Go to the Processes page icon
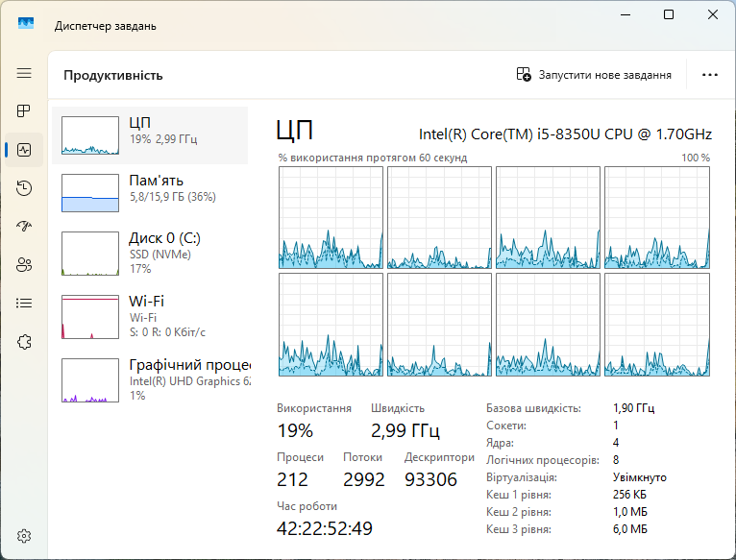Image resolution: width=736 pixels, height=560 pixels. pos(24,111)
